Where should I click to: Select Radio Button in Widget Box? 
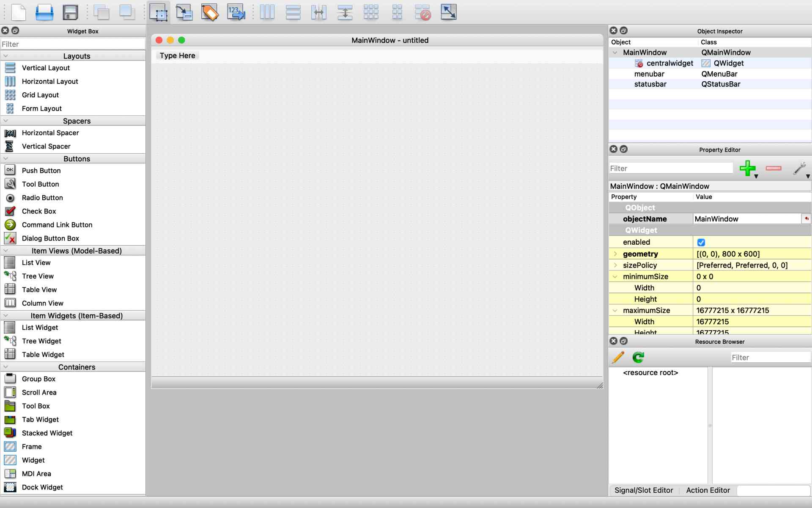click(x=42, y=198)
